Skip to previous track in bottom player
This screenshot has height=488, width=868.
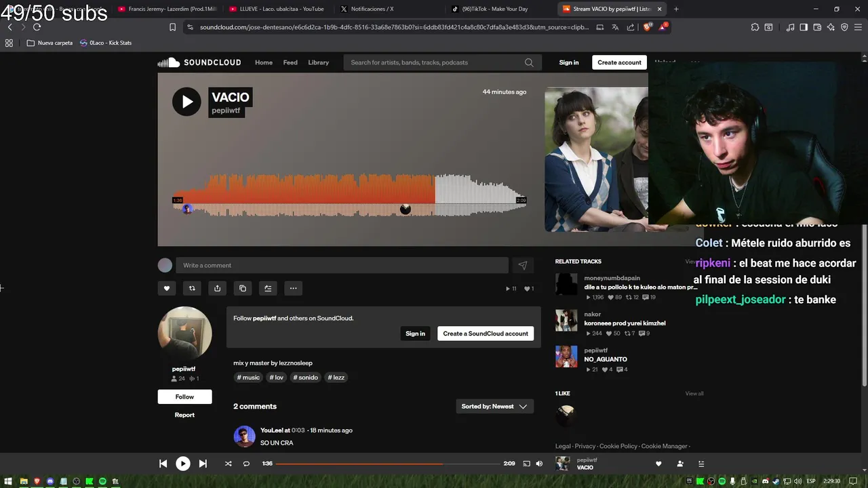(x=163, y=464)
